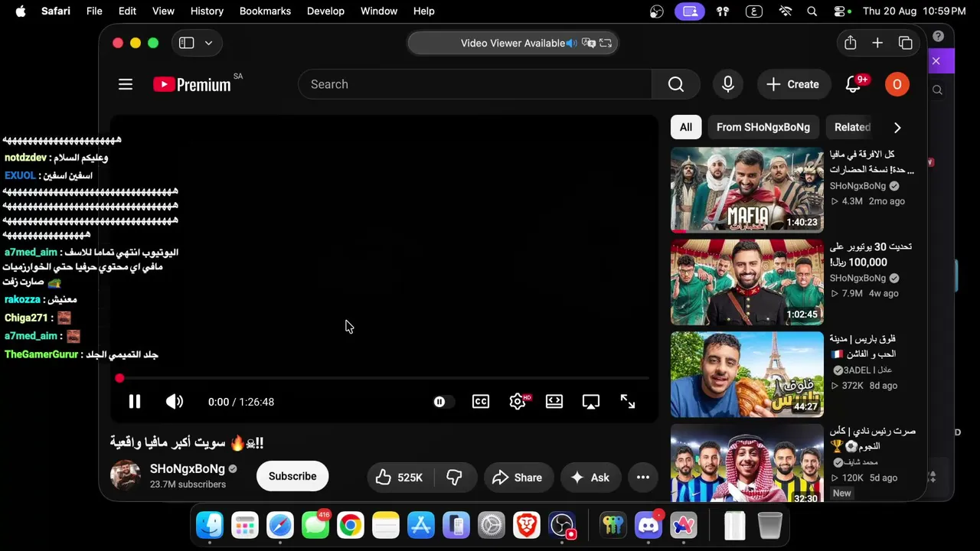Open video quality settings gear
This screenshot has width=980, height=551.
tap(518, 402)
